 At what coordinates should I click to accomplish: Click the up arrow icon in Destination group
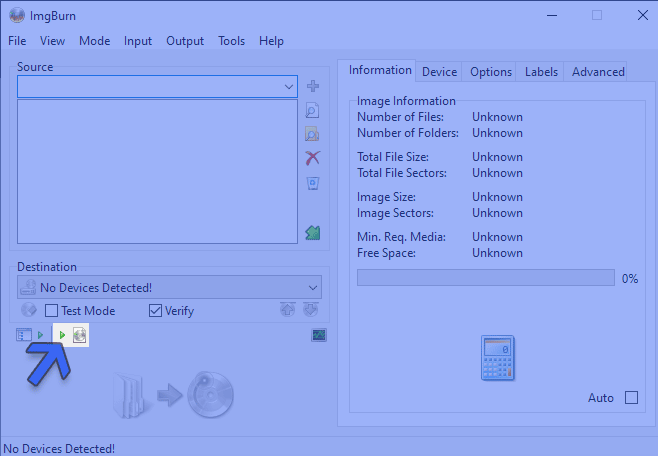click(x=287, y=310)
